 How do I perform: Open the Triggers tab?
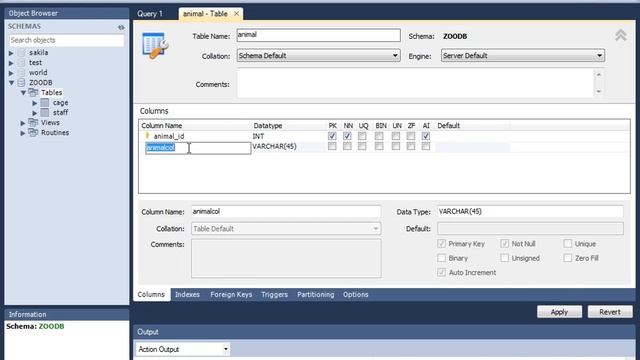(274, 295)
